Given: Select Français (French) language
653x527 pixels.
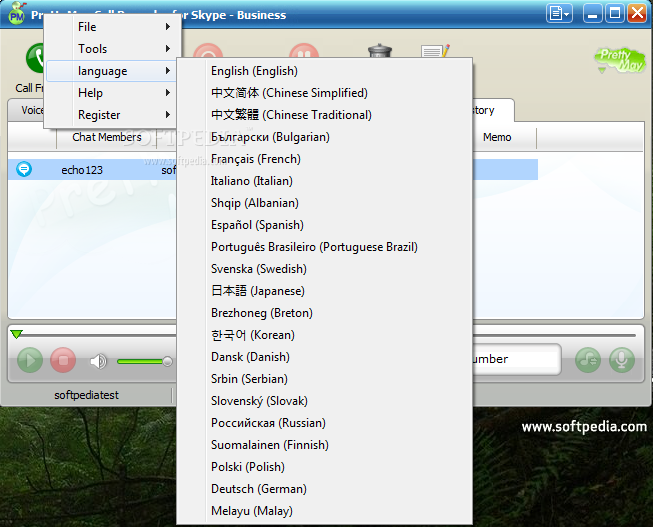Looking at the screenshot, I should tap(325, 159).
